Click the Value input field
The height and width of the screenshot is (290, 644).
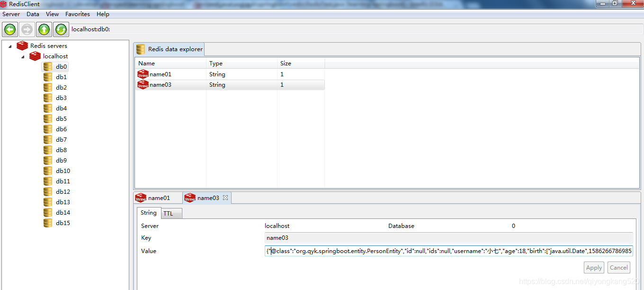pyautogui.click(x=448, y=251)
